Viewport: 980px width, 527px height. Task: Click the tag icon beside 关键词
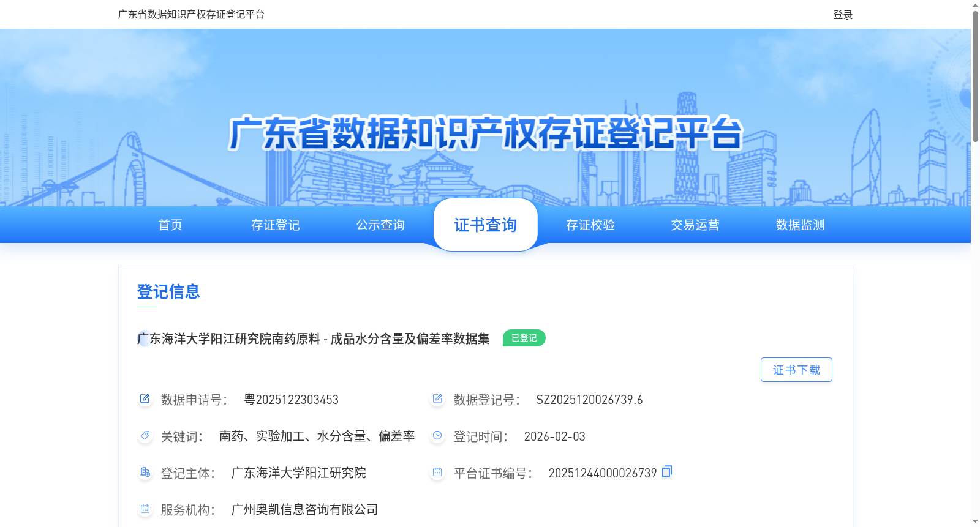(x=145, y=436)
